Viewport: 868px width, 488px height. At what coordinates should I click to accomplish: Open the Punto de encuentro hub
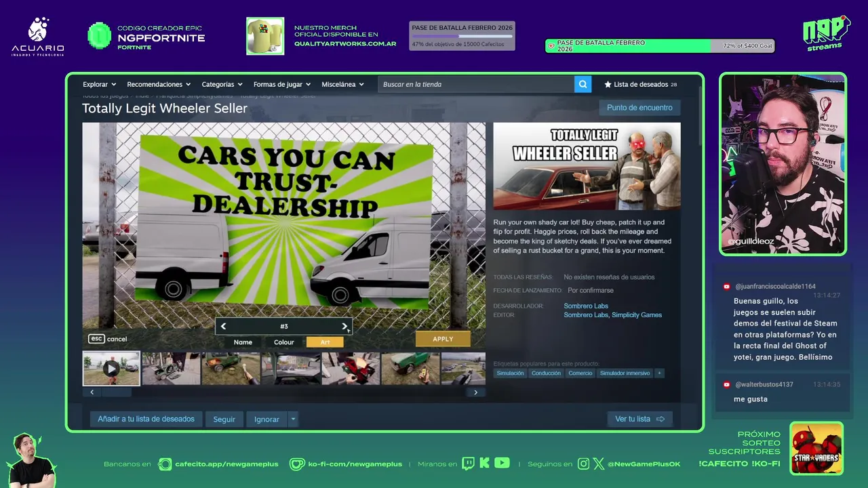[x=639, y=108]
